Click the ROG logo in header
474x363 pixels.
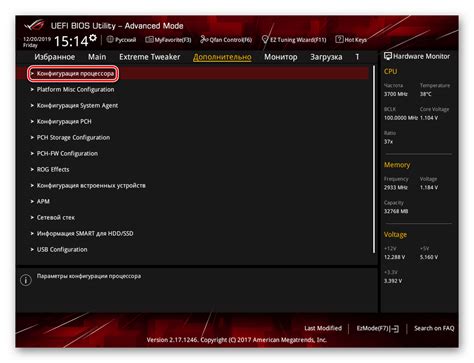[34, 25]
